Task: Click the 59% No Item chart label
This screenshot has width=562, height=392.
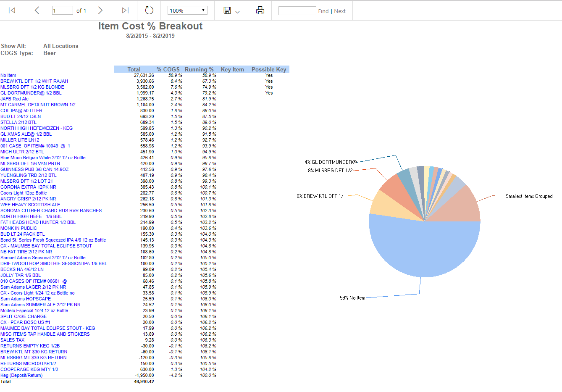Action: (x=352, y=298)
